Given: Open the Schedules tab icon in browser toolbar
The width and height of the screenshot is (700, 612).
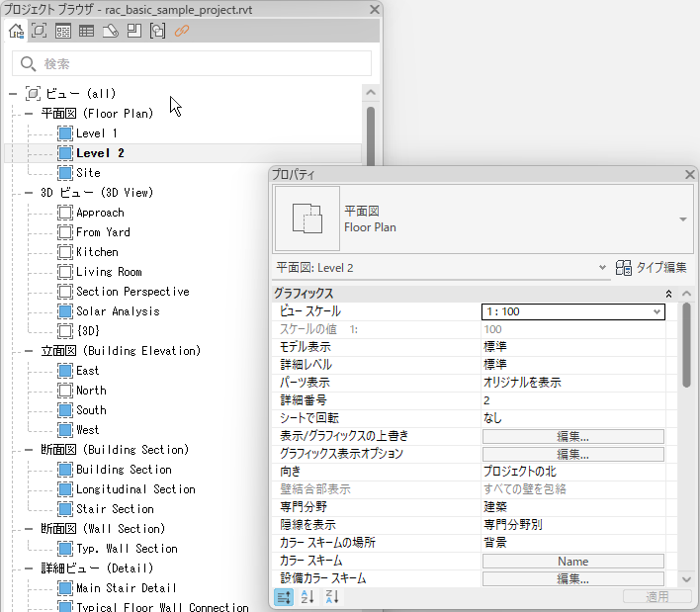Looking at the screenshot, I should [86, 31].
